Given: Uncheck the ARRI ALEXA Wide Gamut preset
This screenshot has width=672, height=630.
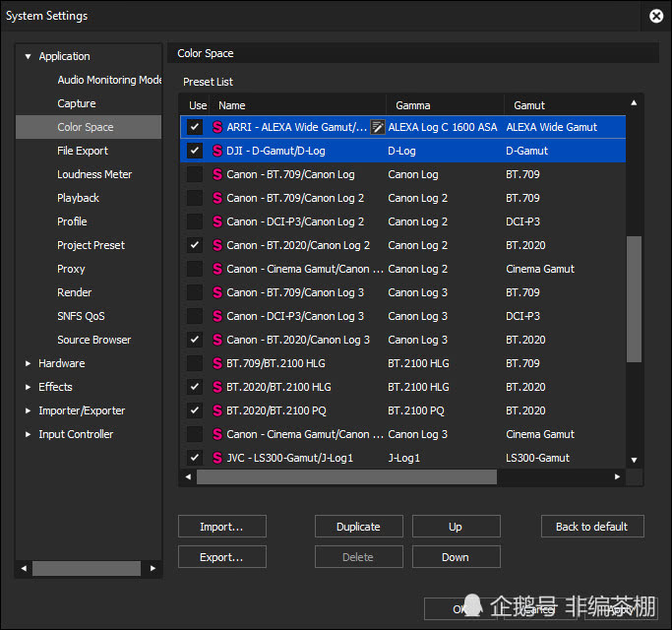Looking at the screenshot, I should [195, 127].
